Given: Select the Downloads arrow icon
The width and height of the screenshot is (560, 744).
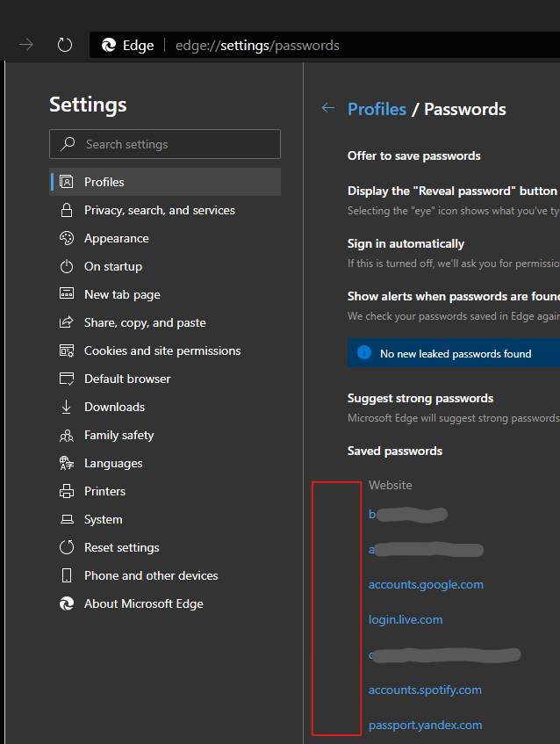Looking at the screenshot, I should pyautogui.click(x=66, y=407).
